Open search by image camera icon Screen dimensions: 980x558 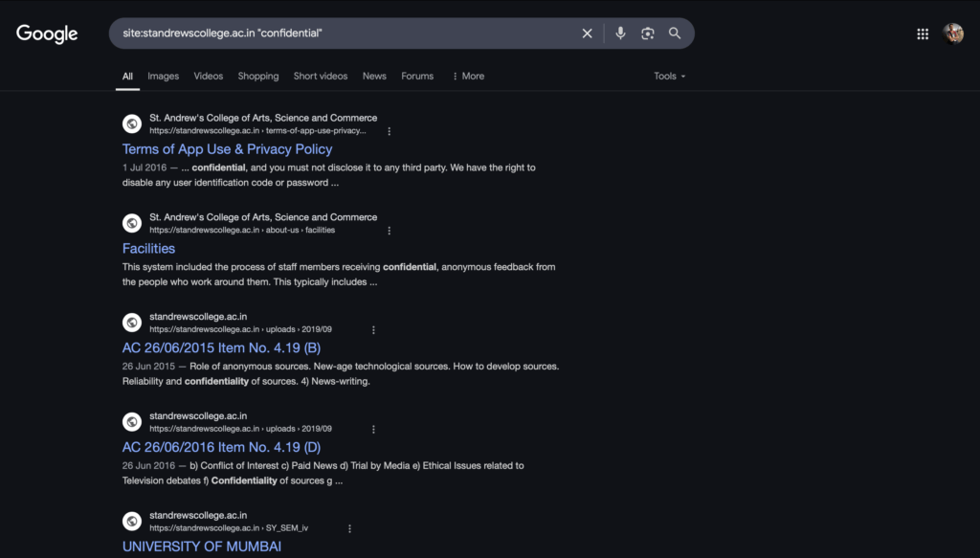pyautogui.click(x=648, y=33)
